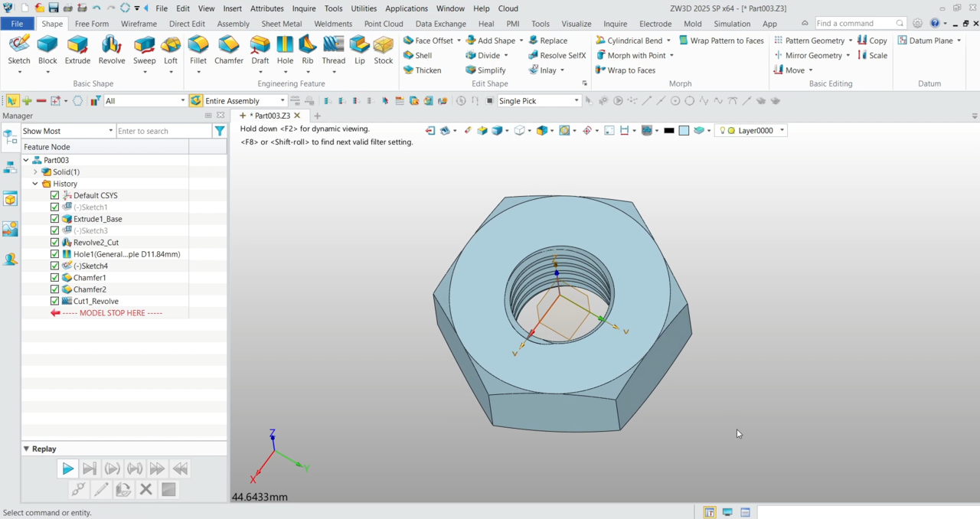The image size is (980, 519).
Task: Toggle the Extrude1_Base checkbox
Action: pos(54,219)
